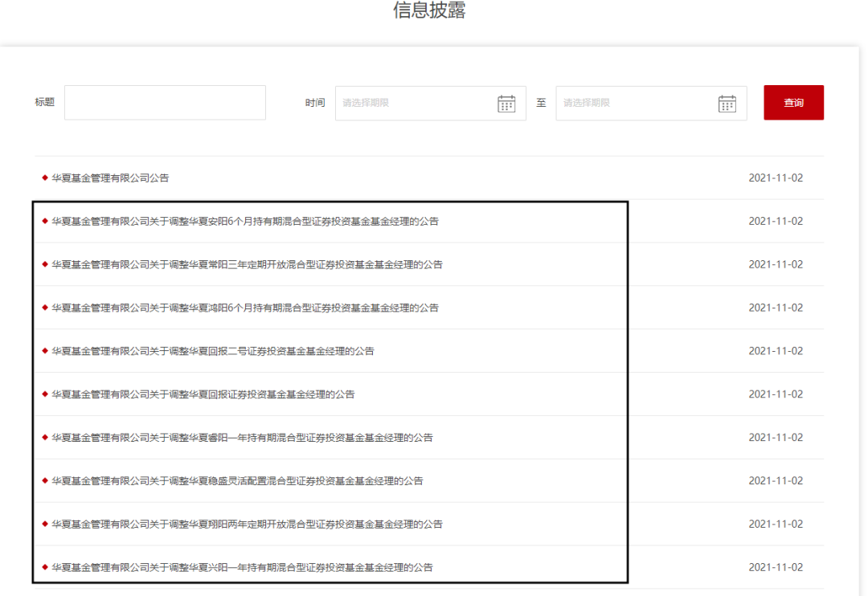Click date 2021-11-02 beside 华夏基金管理有限公司公告
This screenshot has height=596, width=868.
pos(776,178)
